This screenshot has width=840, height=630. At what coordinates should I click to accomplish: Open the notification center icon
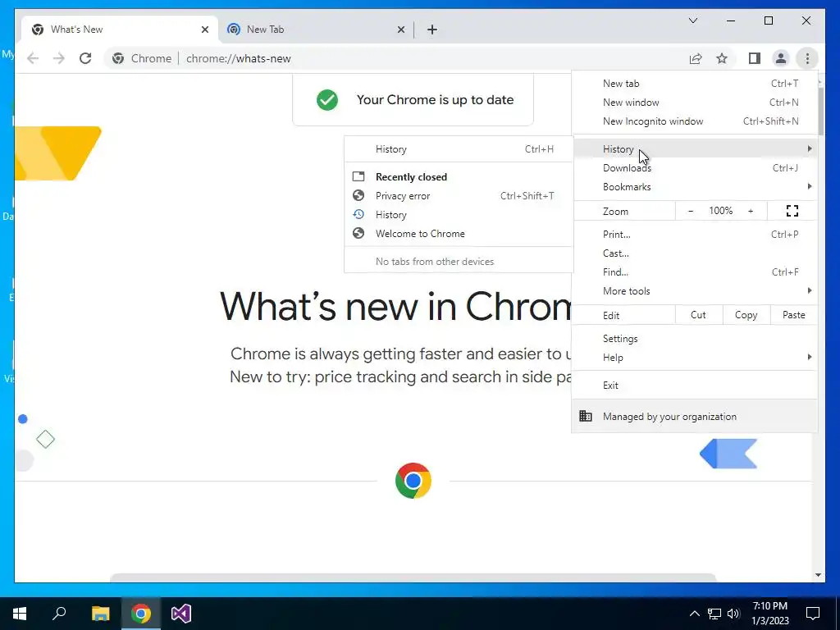[813, 614]
